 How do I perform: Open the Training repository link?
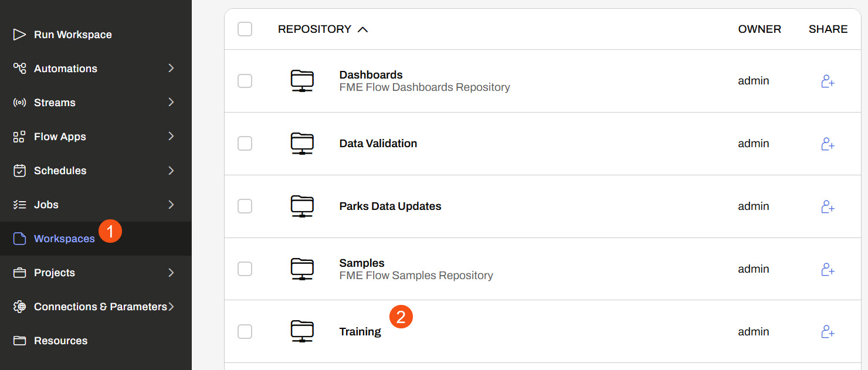[360, 332]
